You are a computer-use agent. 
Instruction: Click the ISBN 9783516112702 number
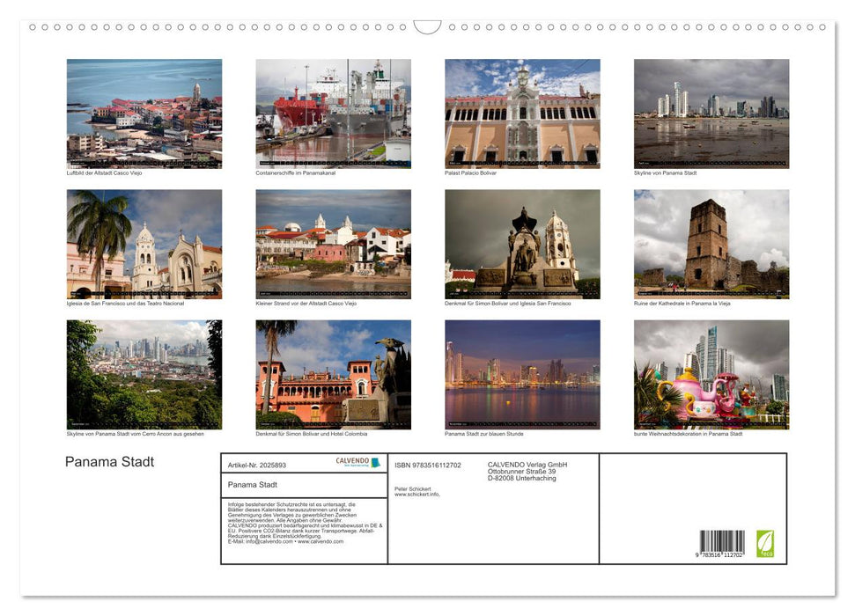pos(429,464)
